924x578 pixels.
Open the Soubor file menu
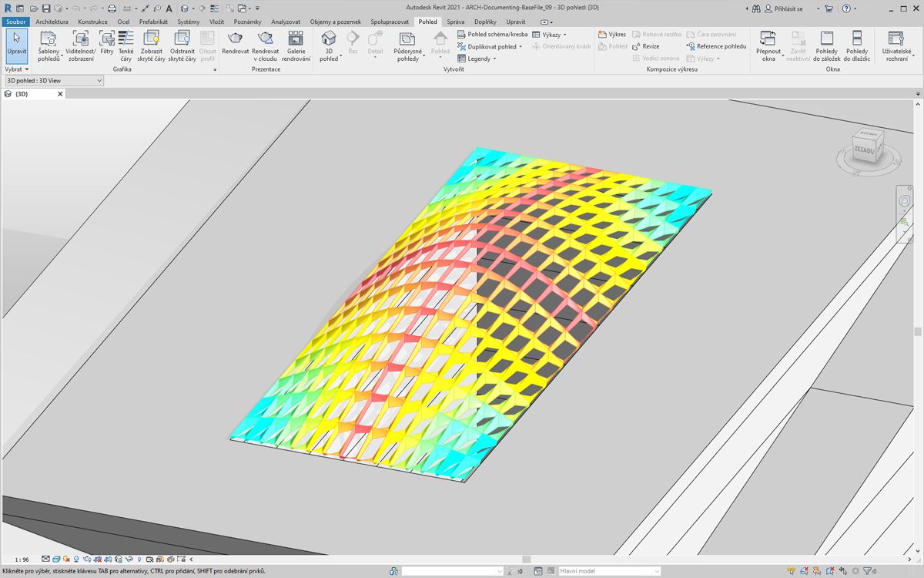(x=16, y=22)
